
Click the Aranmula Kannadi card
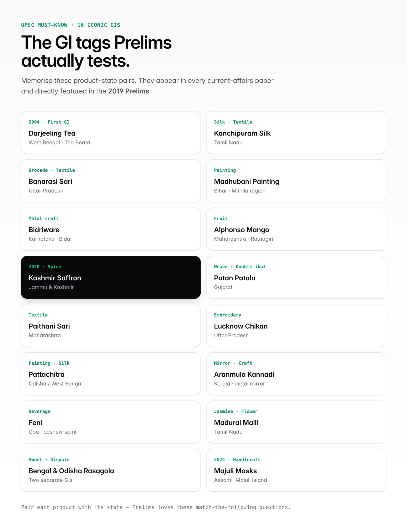296,373
